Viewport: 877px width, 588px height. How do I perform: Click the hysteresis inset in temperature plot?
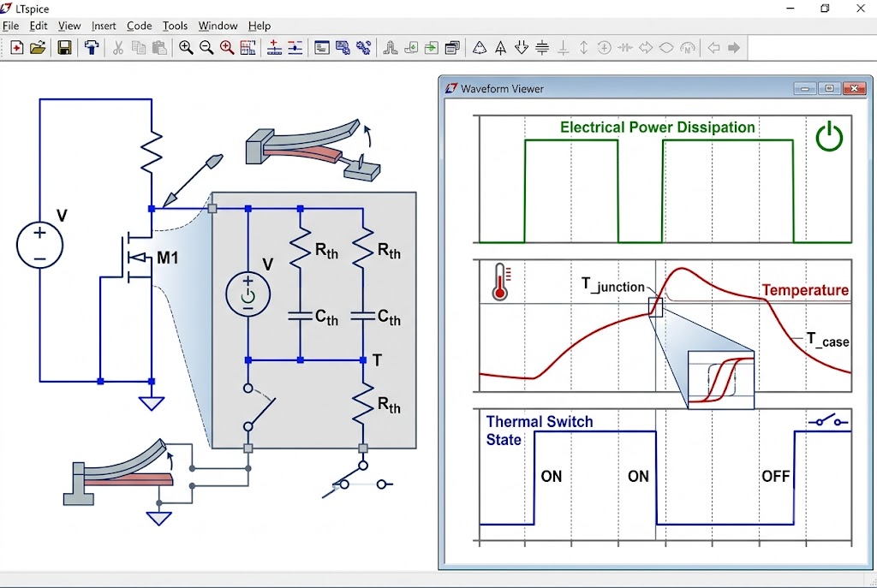tap(721, 380)
